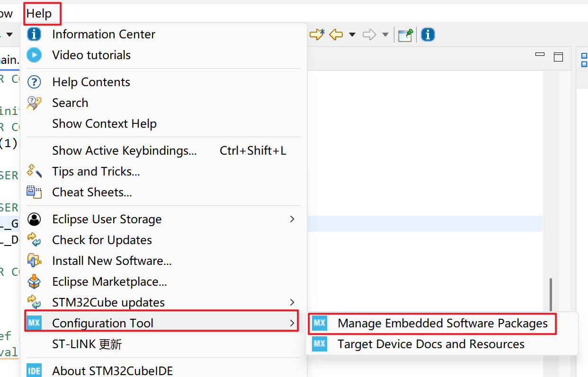Open Eclipse Marketplace
This screenshot has width=588, height=377.
click(x=109, y=281)
